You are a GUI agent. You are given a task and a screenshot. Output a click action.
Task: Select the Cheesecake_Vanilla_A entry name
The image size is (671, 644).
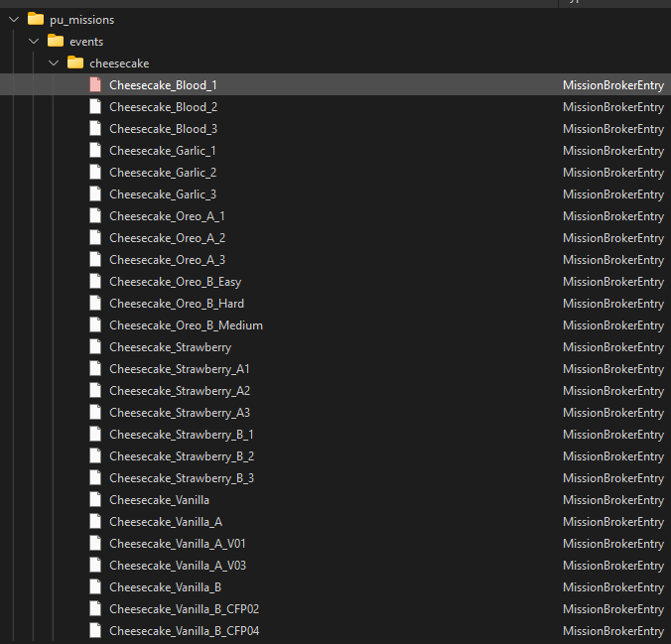tap(166, 522)
